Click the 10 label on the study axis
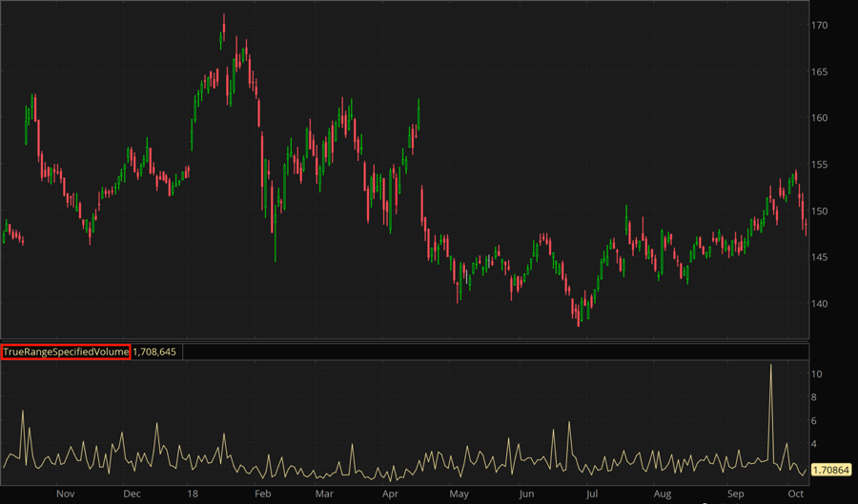 click(817, 374)
